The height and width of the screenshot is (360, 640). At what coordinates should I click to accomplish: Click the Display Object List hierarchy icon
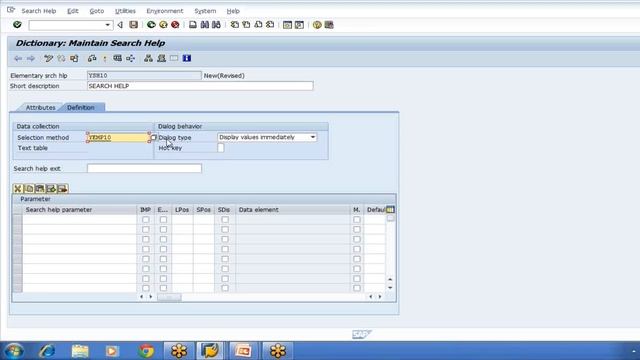coord(148,58)
